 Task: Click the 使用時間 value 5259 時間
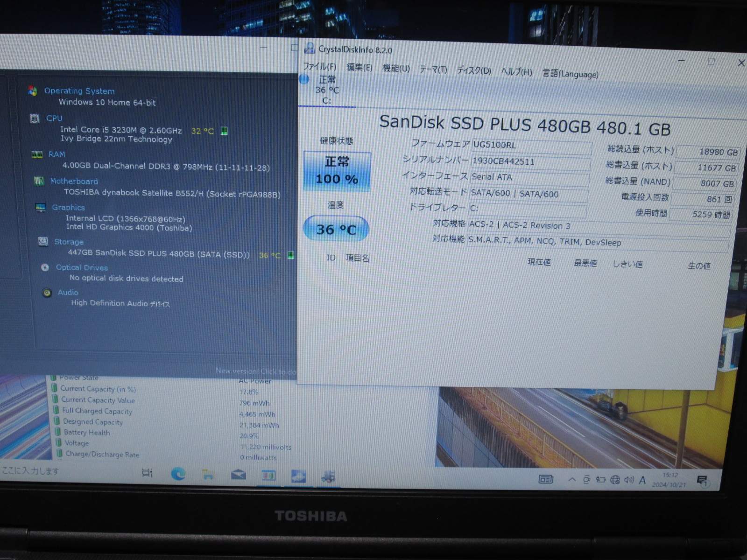click(x=701, y=215)
